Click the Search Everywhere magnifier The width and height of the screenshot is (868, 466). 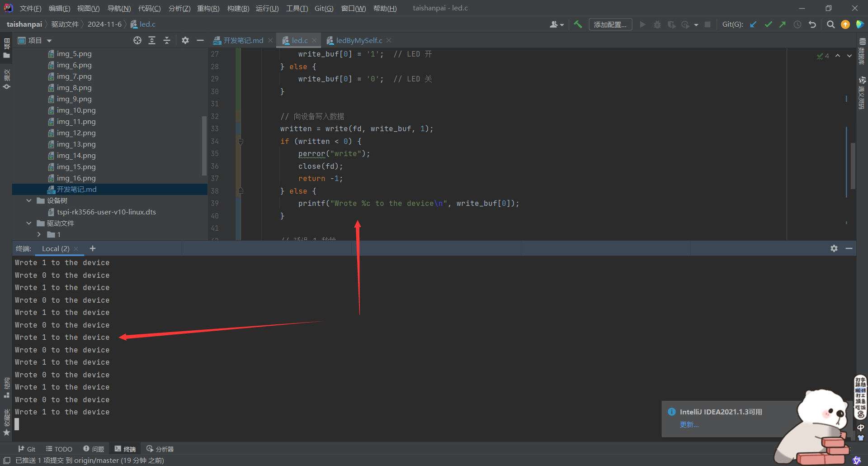[830, 24]
